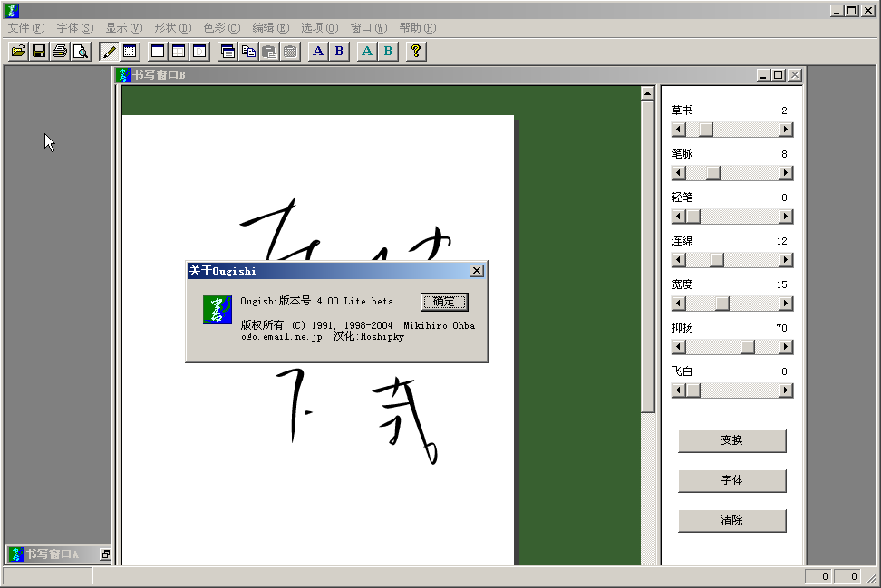Open print preview from the toolbar

[x=81, y=52]
